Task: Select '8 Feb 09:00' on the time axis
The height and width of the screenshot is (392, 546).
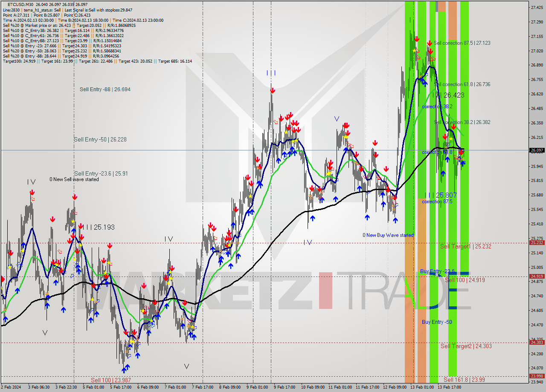Action: coord(230,387)
